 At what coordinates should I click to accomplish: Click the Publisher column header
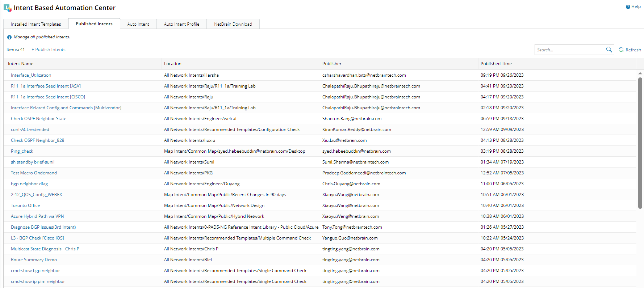click(332, 64)
